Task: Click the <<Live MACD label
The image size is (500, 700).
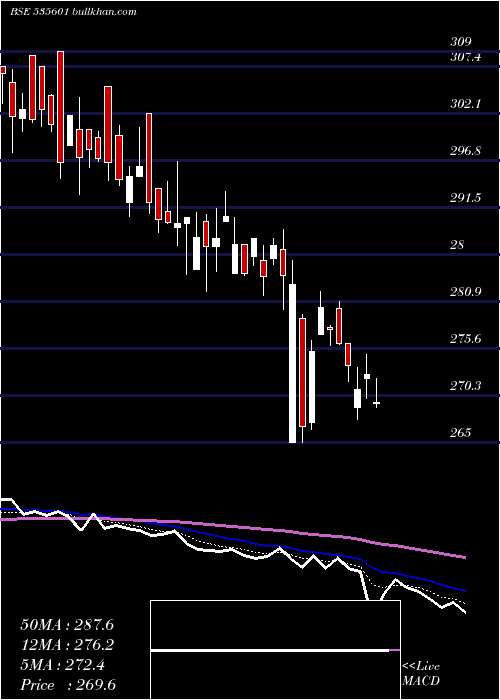Action: coord(421,674)
